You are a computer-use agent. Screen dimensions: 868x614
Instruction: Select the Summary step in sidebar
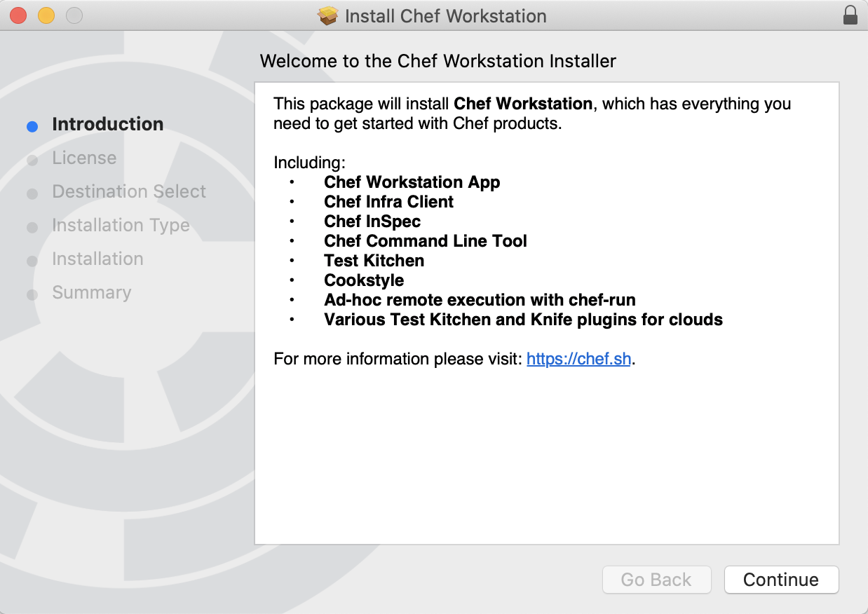92,292
